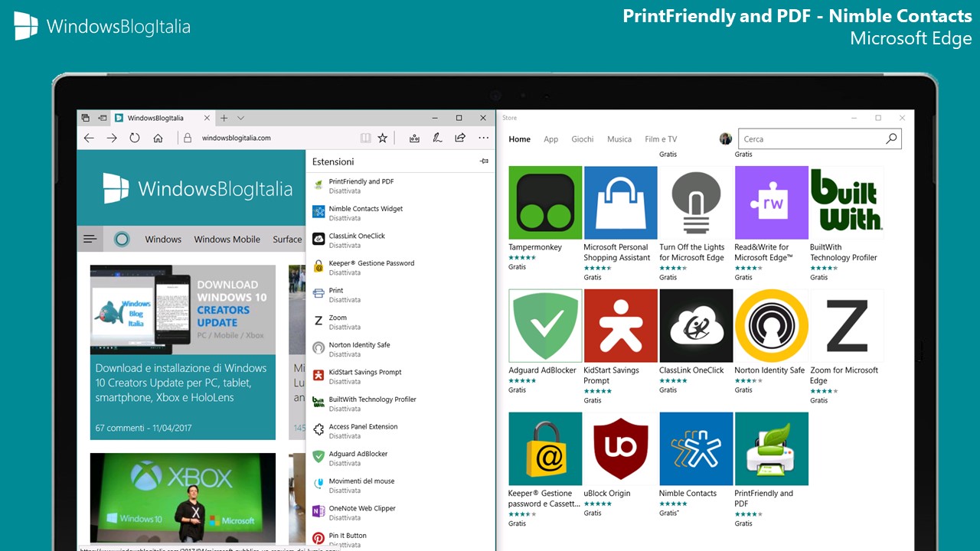Open Norton Identity Safe extension entry
980x551 pixels.
[400, 349]
